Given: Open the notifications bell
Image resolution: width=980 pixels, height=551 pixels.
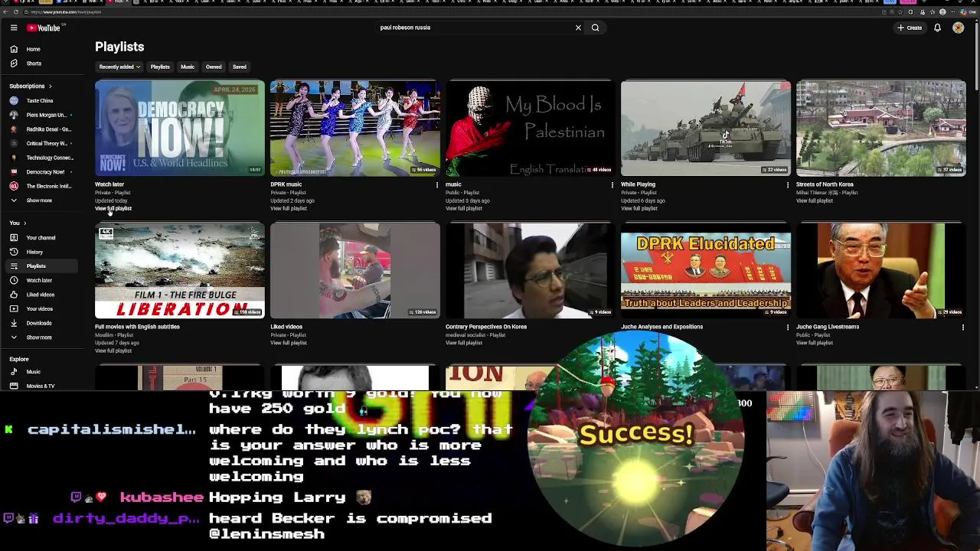Looking at the screenshot, I should click(x=937, y=28).
